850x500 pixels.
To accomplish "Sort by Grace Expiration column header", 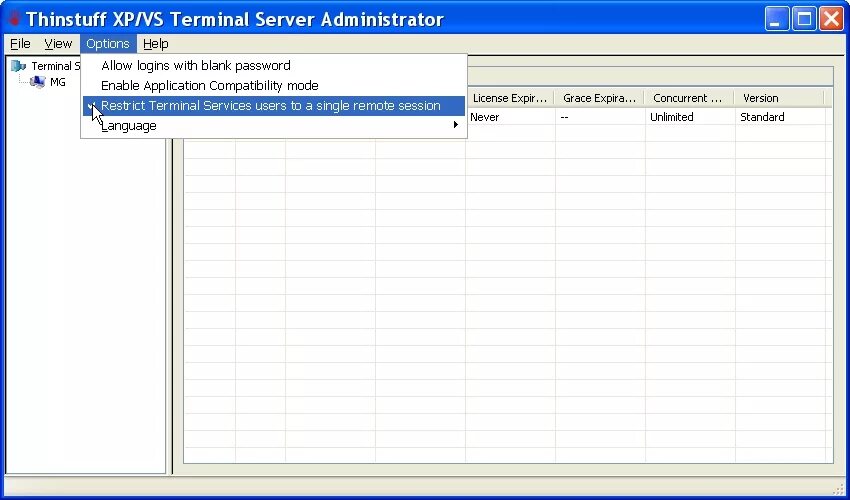I will pos(599,98).
